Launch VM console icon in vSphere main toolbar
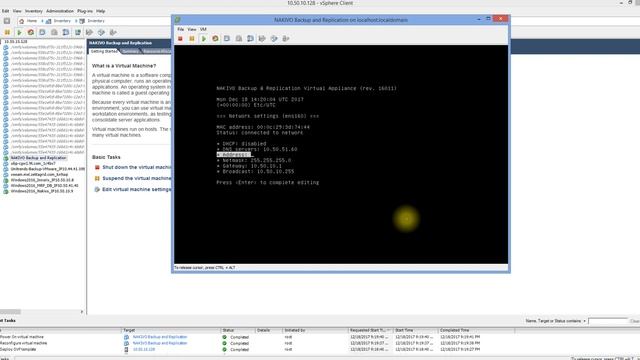Screen dimensions: 640x360 tap(78, 32)
